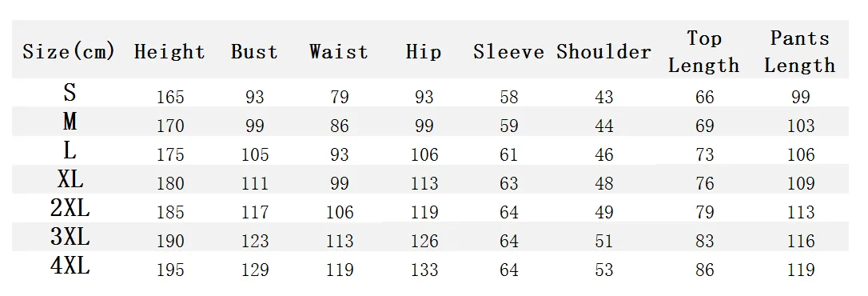Click the 165 height value for S
The image size is (868, 296).
[170, 97]
